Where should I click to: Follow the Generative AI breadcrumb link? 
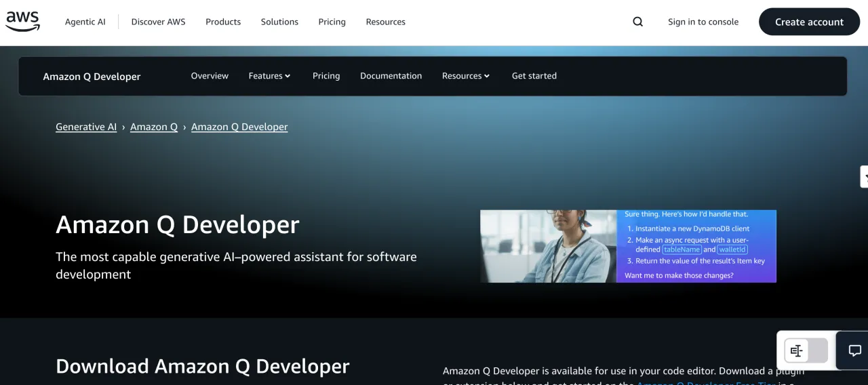(x=86, y=127)
